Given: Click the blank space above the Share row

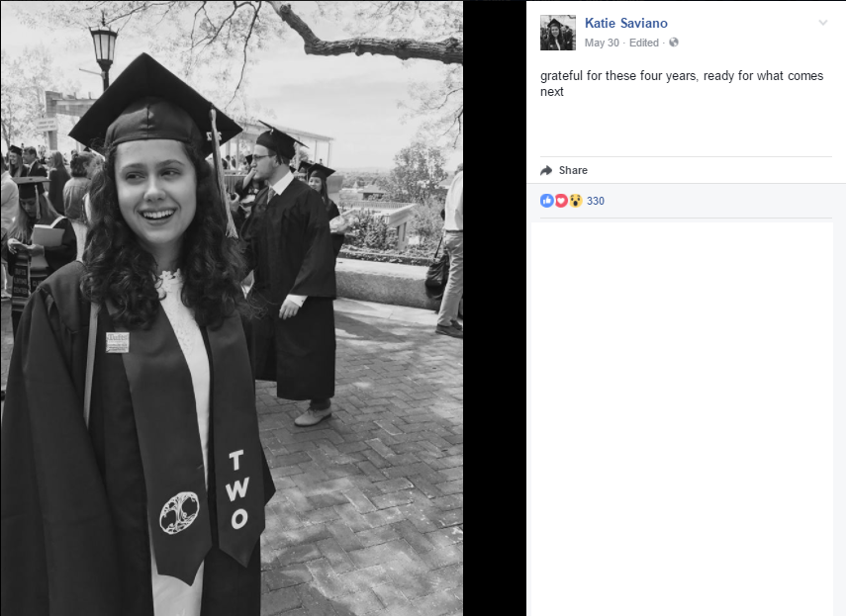Looking at the screenshot, I should 682,129.
